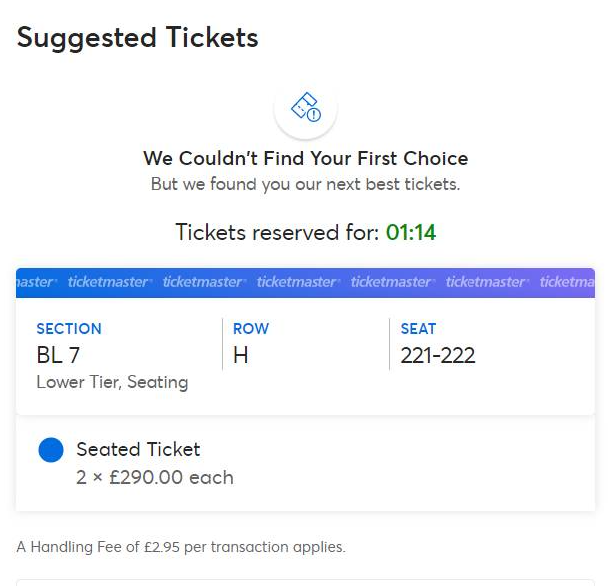This screenshot has height=586, width=608.
Task: Click the "2 × £290.00 each" price
Action: point(155,477)
